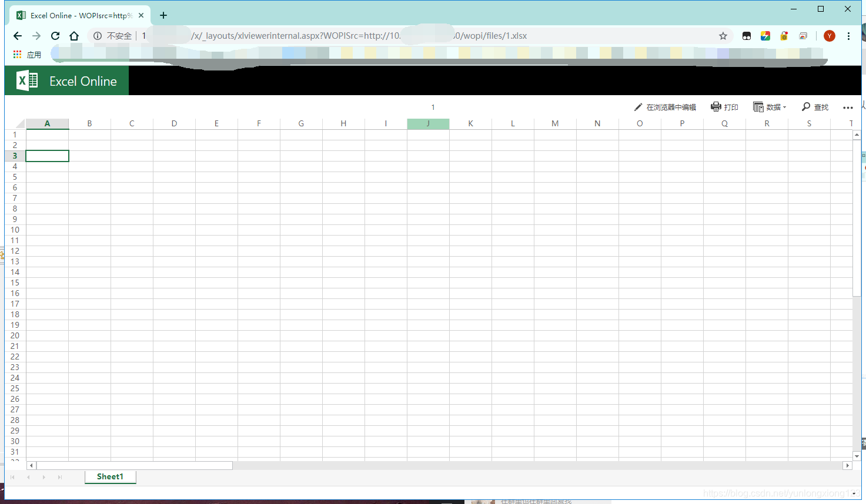
Task: Go back with browser back arrow
Action: (x=18, y=36)
